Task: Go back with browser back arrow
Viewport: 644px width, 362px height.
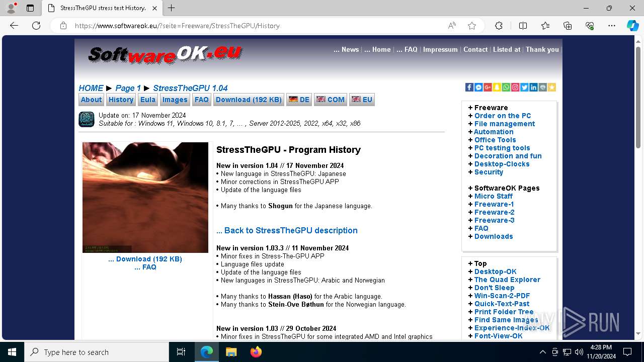Action: tap(14, 26)
